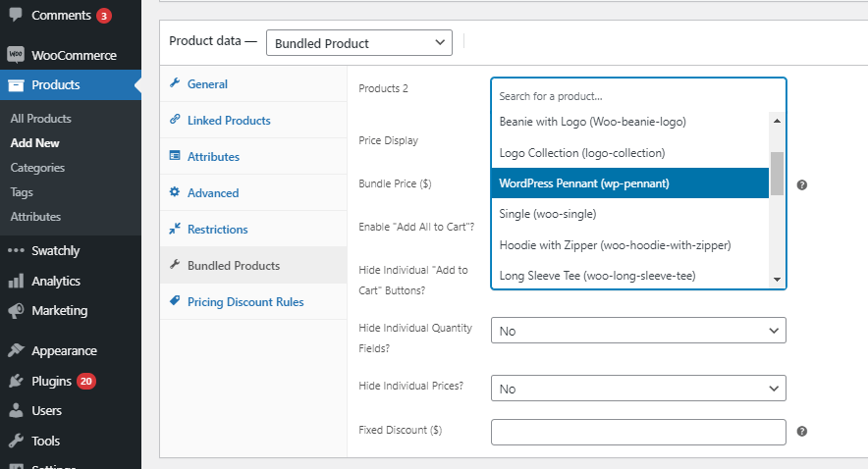
Task: Select Single (woo-single) option
Action: 630,214
